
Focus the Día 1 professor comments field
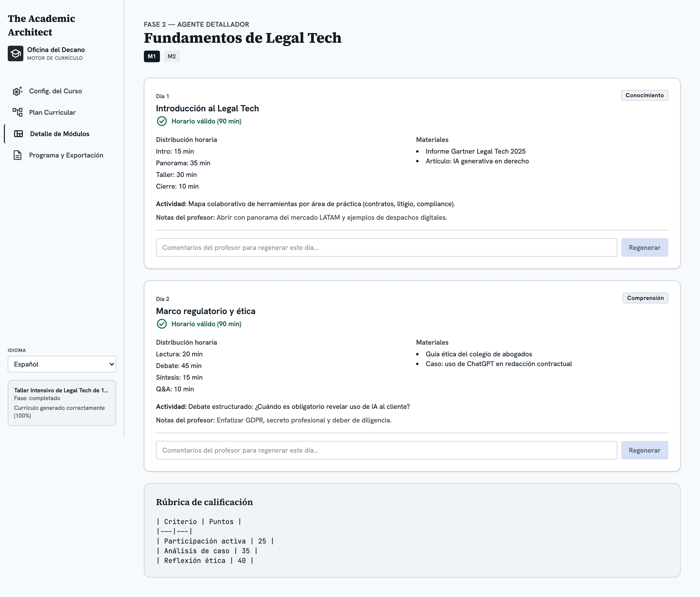(386, 248)
